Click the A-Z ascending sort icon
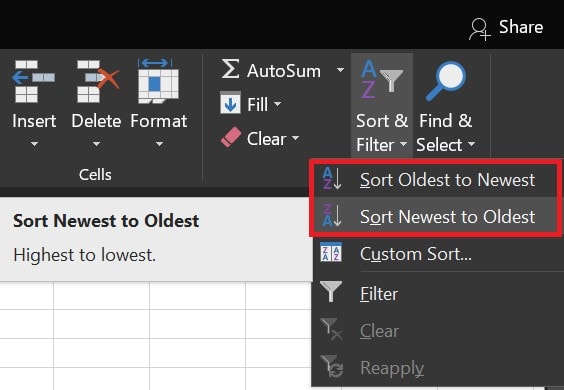The height and width of the screenshot is (390, 564). point(332,178)
